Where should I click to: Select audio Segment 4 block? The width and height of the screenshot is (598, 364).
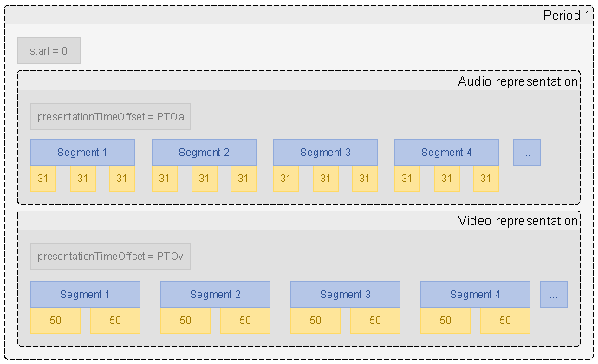[x=446, y=153]
